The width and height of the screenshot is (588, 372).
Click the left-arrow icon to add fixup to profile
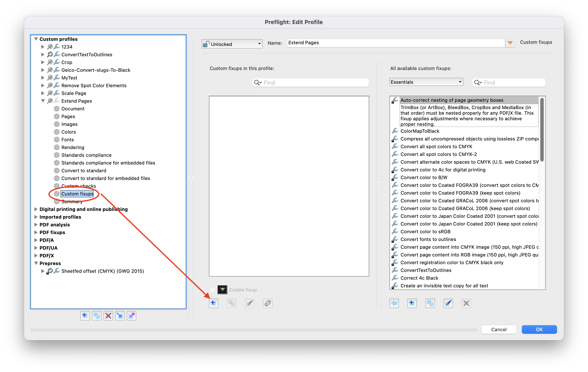(394, 303)
